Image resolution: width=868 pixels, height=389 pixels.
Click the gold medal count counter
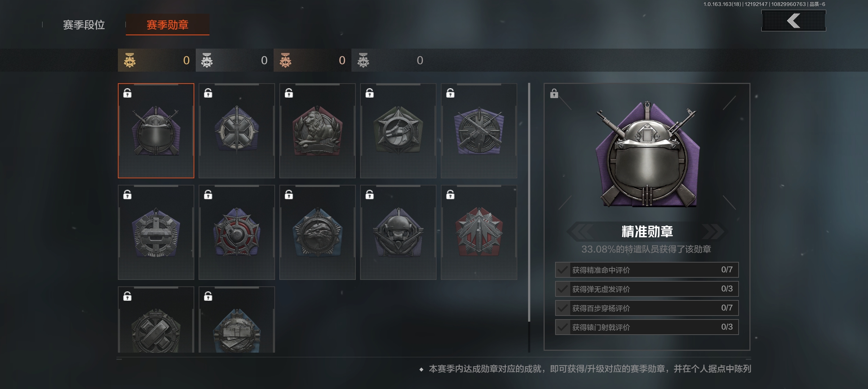[x=156, y=60]
